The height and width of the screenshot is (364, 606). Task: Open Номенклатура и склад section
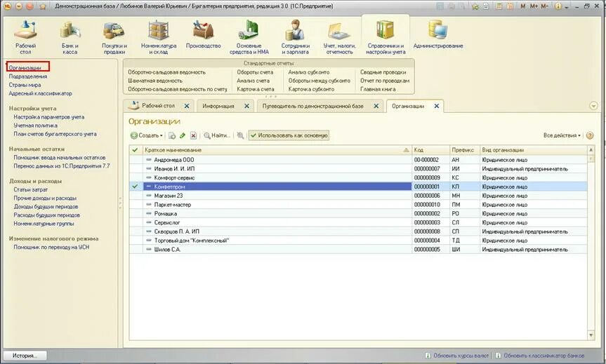click(x=159, y=37)
